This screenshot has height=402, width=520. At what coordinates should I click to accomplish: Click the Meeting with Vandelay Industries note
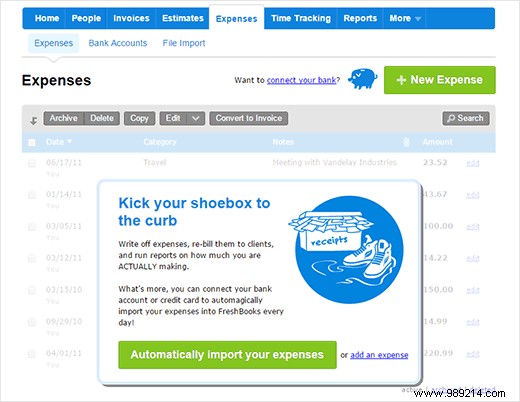tap(334, 162)
